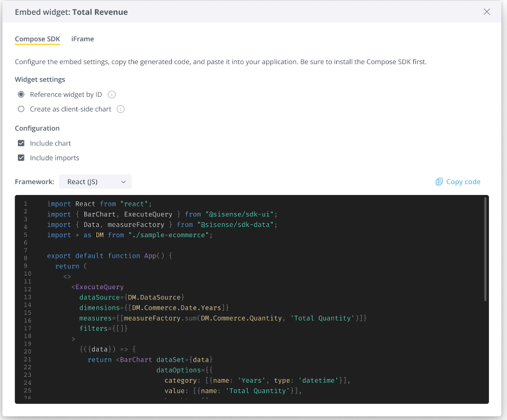Image resolution: width=507 pixels, height=420 pixels.
Task: Select Reference widget by ID option
Action: tap(21, 94)
